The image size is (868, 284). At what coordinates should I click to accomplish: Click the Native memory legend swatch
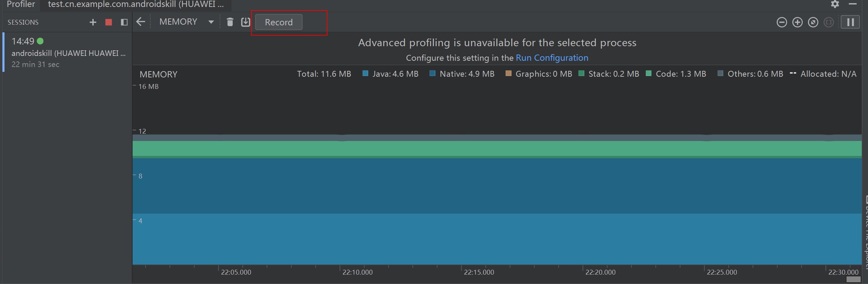pyautogui.click(x=432, y=73)
